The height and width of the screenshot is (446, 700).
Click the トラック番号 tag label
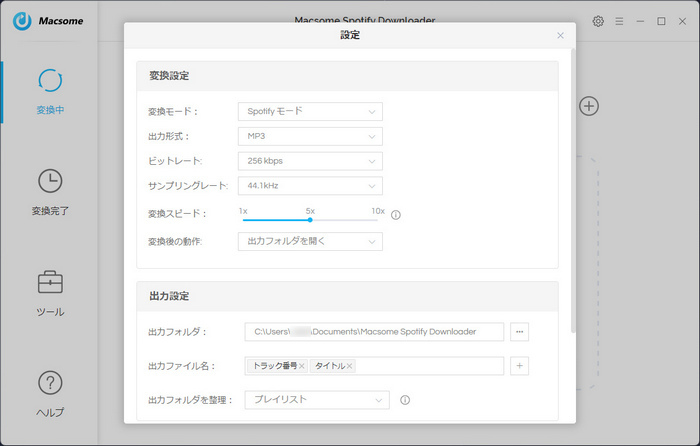click(275, 366)
